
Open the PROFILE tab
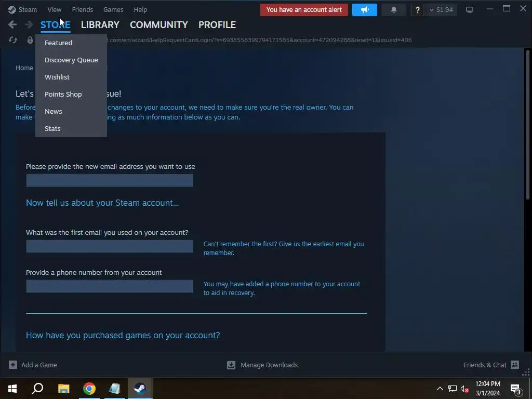(217, 25)
